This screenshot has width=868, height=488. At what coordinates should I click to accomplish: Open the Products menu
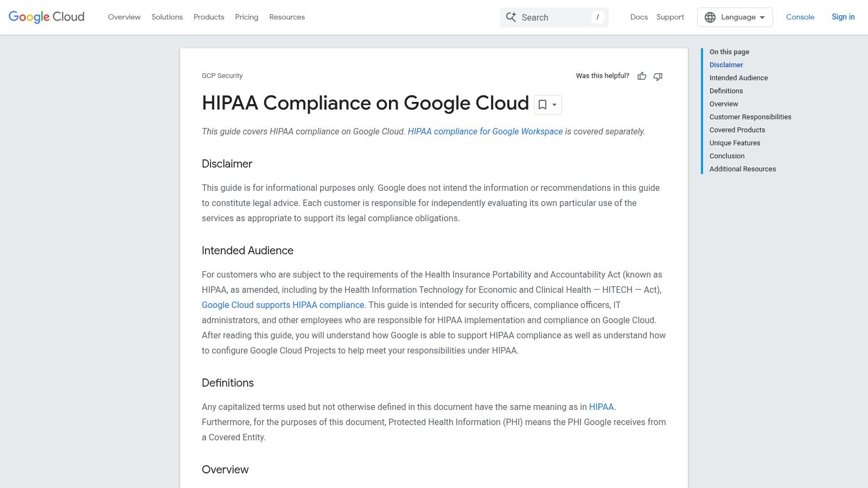click(208, 17)
